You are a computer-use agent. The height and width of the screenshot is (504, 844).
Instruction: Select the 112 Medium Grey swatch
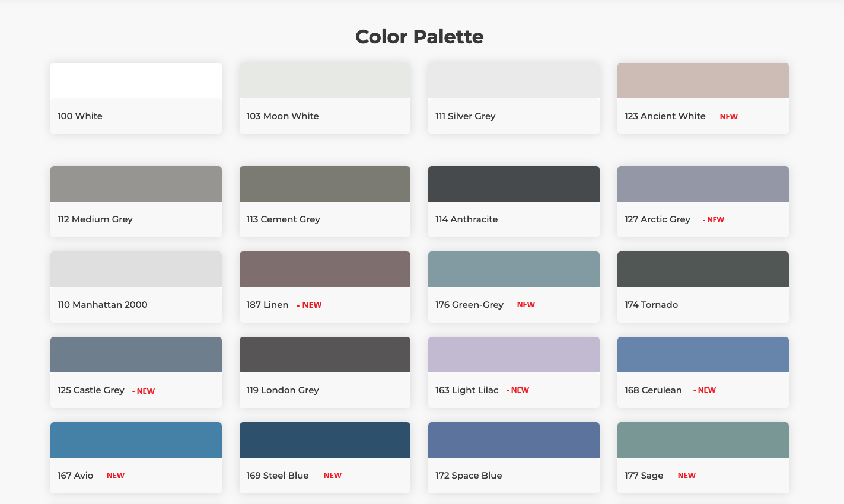pos(136,184)
